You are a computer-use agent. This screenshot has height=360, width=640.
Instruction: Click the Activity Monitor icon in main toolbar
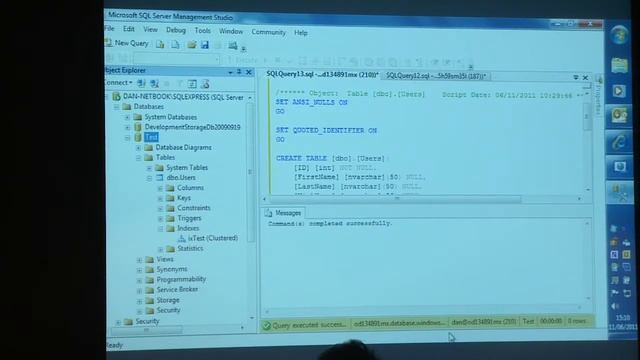pos(233,45)
